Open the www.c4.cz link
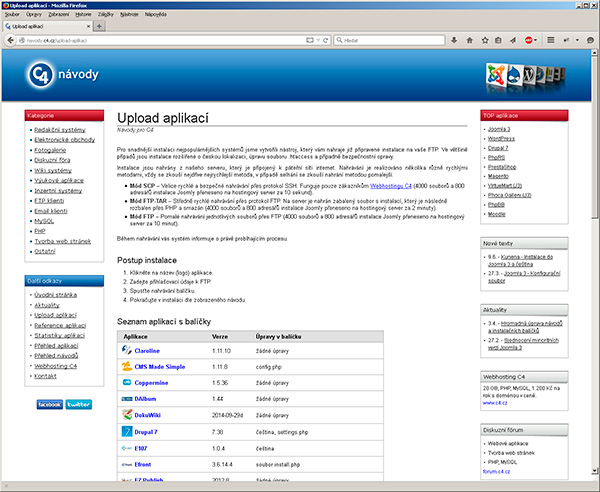 (x=495, y=403)
